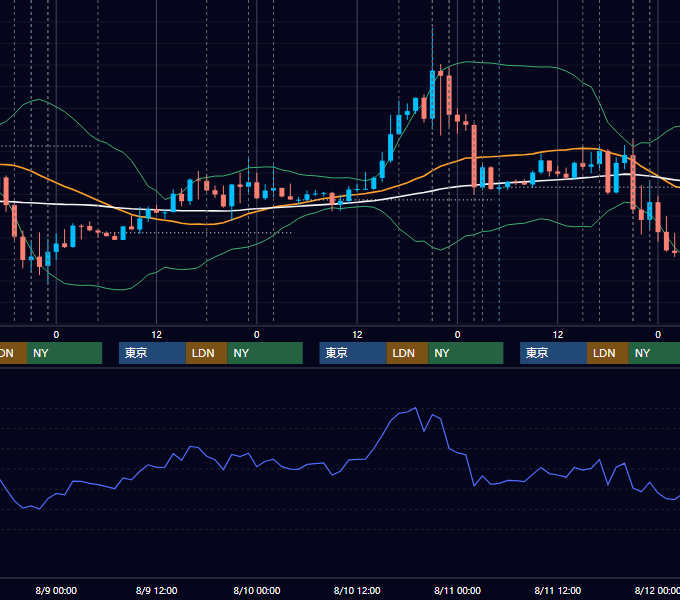Image resolution: width=680 pixels, height=600 pixels.
Task: Click the NY session block spanning 8/12 00:00
Action: coord(654,353)
